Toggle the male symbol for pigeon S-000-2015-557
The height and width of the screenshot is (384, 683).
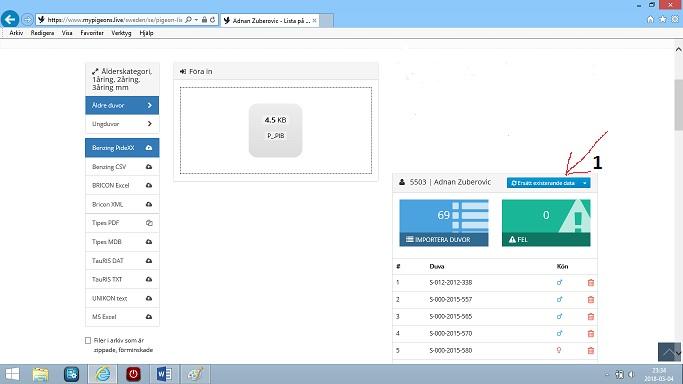pyautogui.click(x=559, y=300)
